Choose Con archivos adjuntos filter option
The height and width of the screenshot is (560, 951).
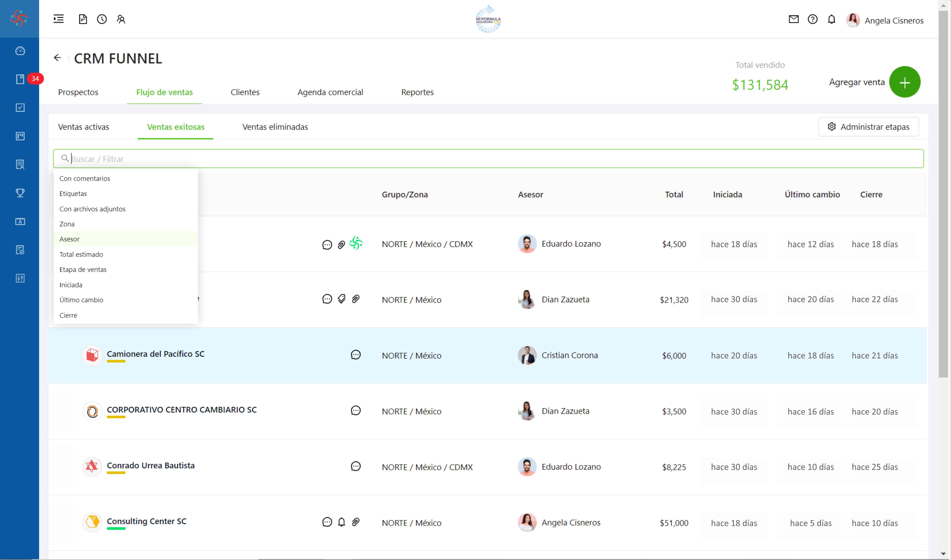(126, 209)
